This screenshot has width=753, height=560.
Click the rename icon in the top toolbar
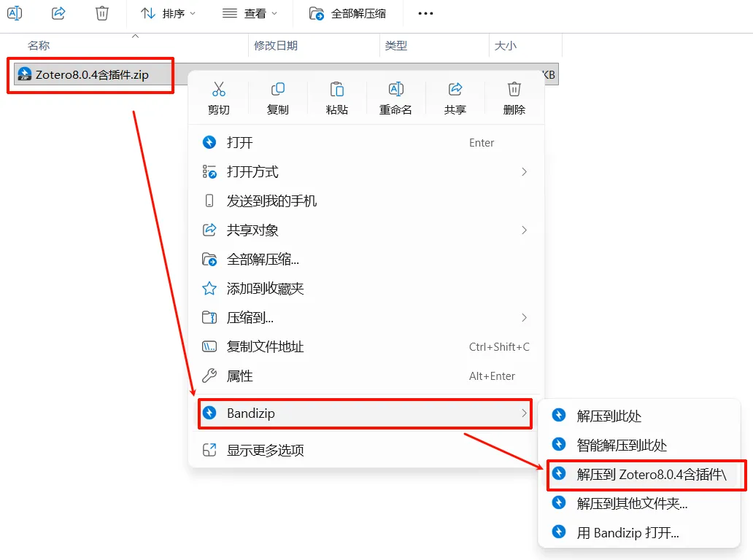(x=15, y=13)
